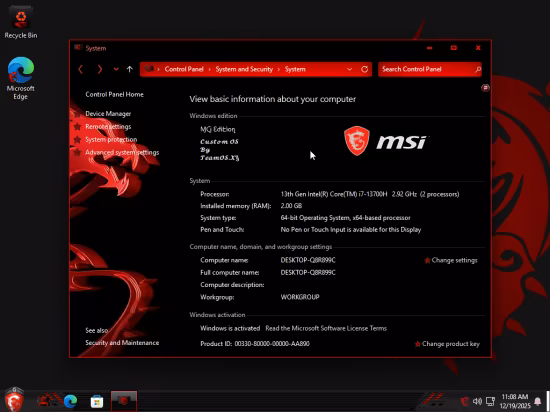550x412 pixels.
Task: Click the shield icon beside Advanced system settings
Action: (78, 153)
